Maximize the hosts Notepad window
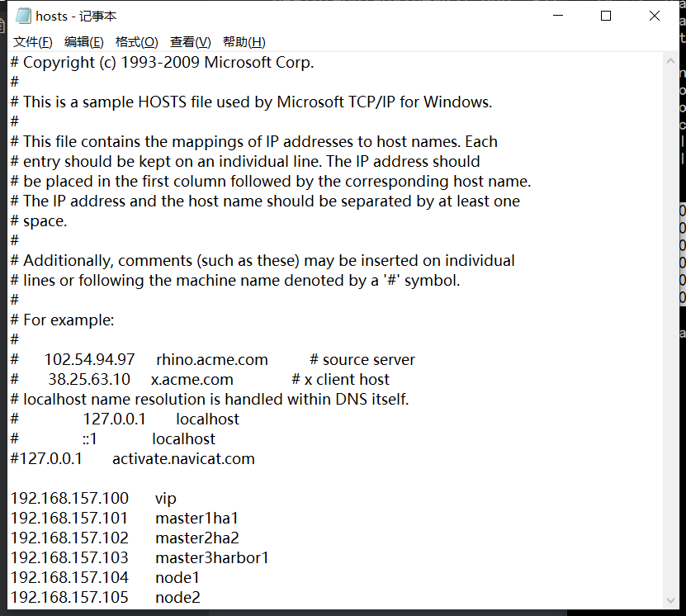This screenshot has width=686, height=616. 606,16
